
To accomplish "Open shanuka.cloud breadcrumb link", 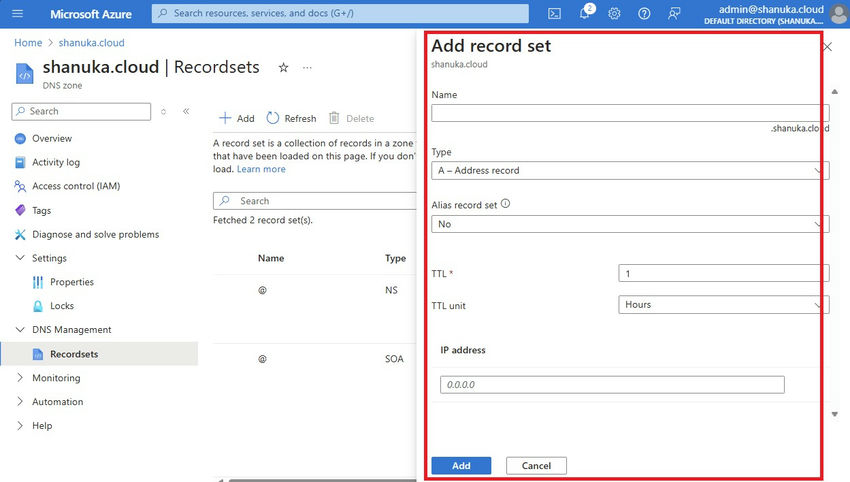I will coord(92,43).
